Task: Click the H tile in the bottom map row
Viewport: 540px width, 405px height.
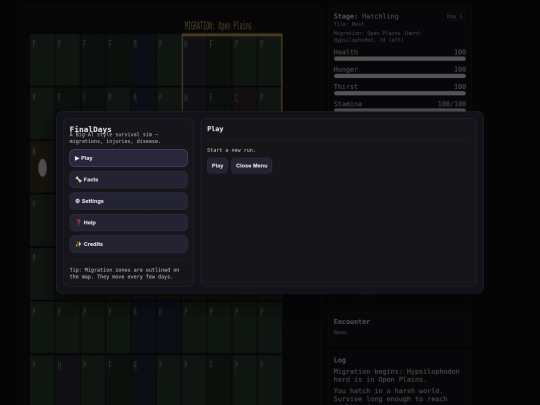Action: click(x=68, y=380)
